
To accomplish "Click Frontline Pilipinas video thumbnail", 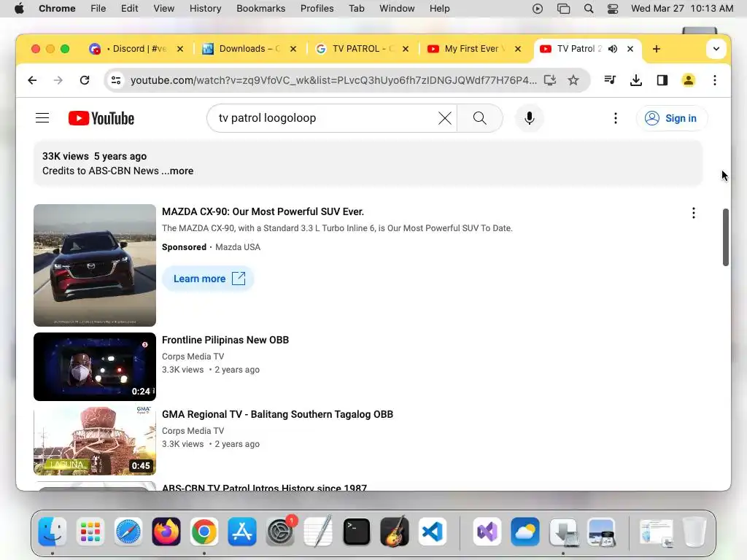I will (x=95, y=367).
